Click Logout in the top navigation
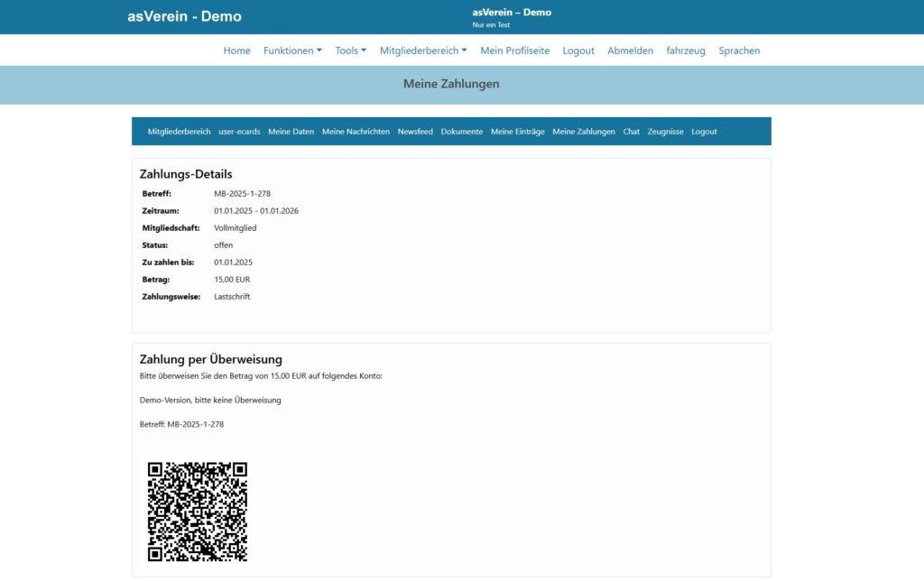This screenshot has height=581, width=924. (x=578, y=51)
